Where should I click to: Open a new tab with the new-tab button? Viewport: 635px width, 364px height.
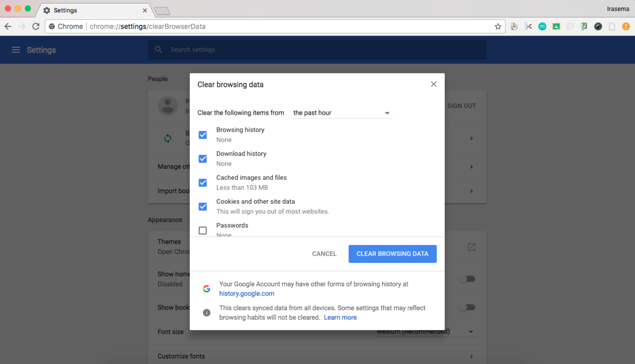pos(162,11)
